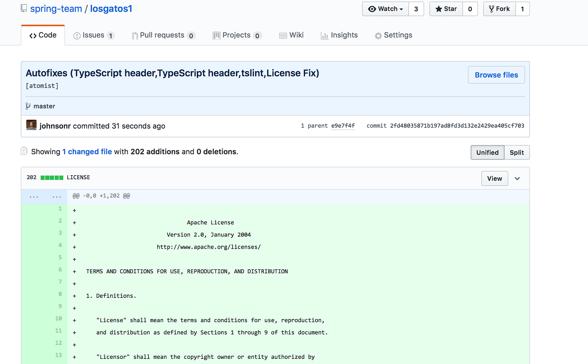The height and width of the screenshot is (364, 588).
Task: Click the Issues counter badge 1
Action: (x=111, y=36)
